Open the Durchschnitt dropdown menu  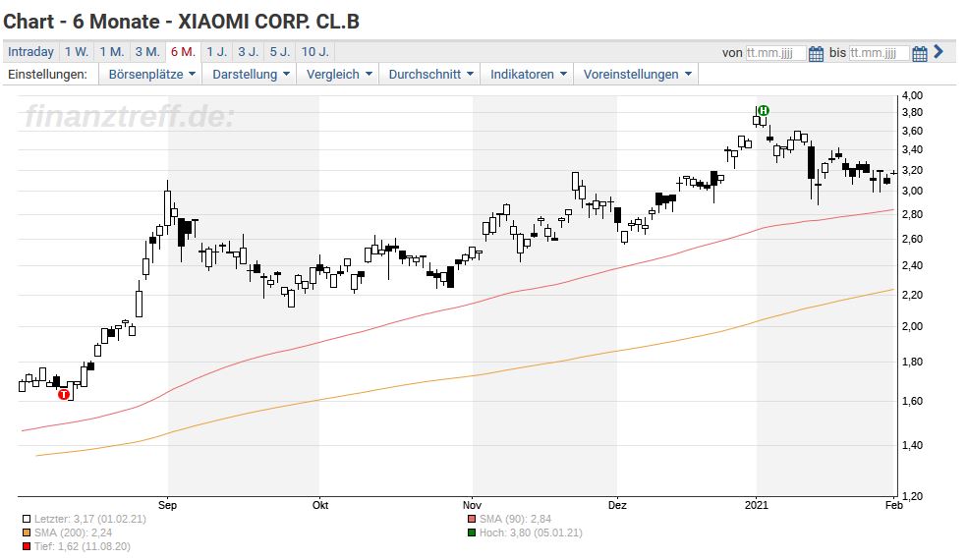coord(430,74)
